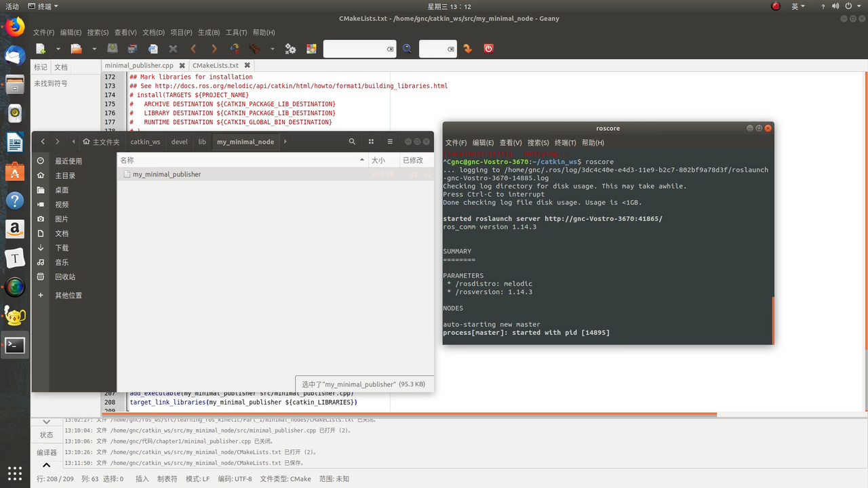Select 文档 tab in the sidebar
The width and height of the screenshot is (868, 488).
pos(61,67)
